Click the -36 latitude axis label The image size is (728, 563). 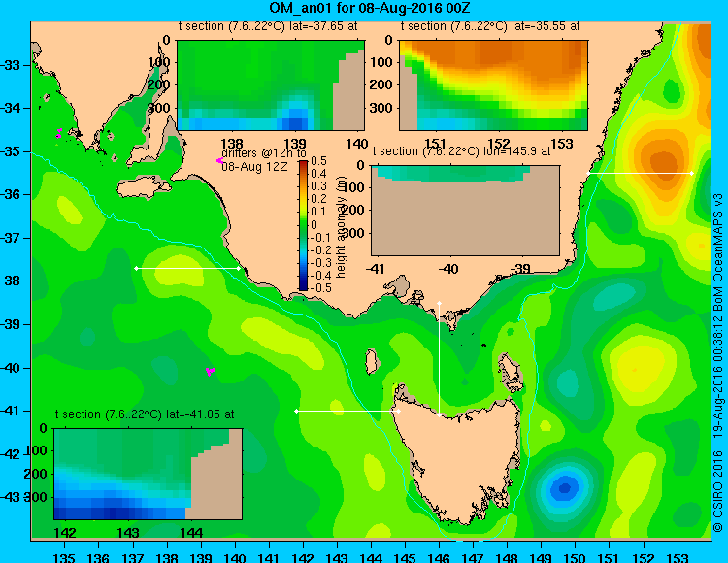point(11,194)
